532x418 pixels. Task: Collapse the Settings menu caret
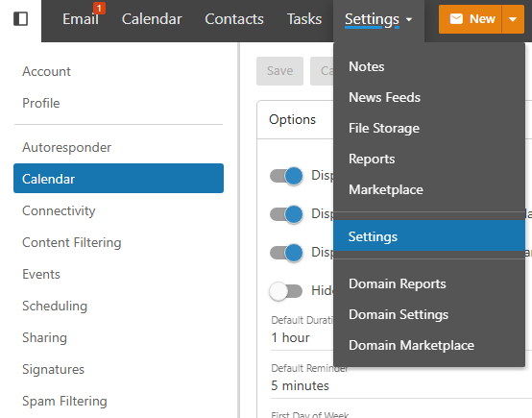click(x=409, y=19)
